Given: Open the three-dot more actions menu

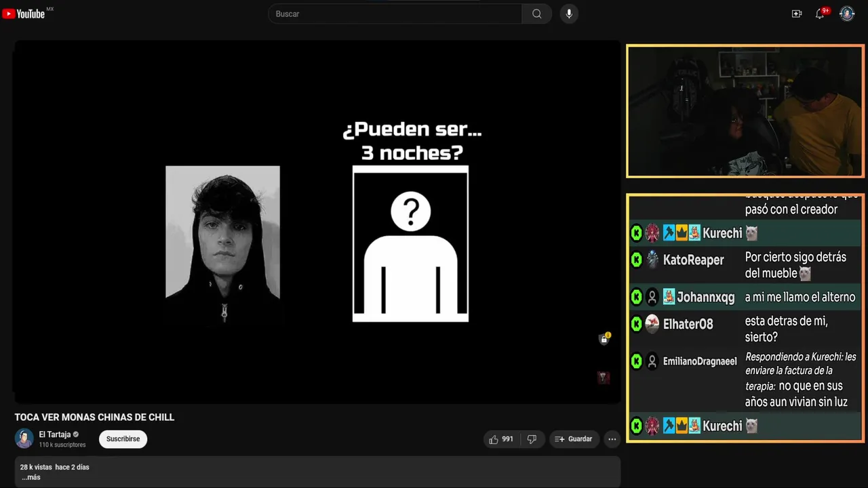Looking at the screenshot, I should coord(612,439).
